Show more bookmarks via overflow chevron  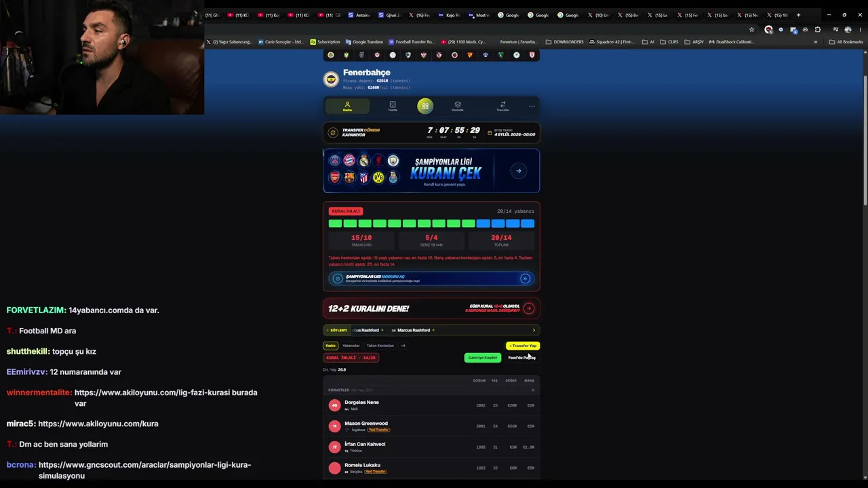coord(815,42)
